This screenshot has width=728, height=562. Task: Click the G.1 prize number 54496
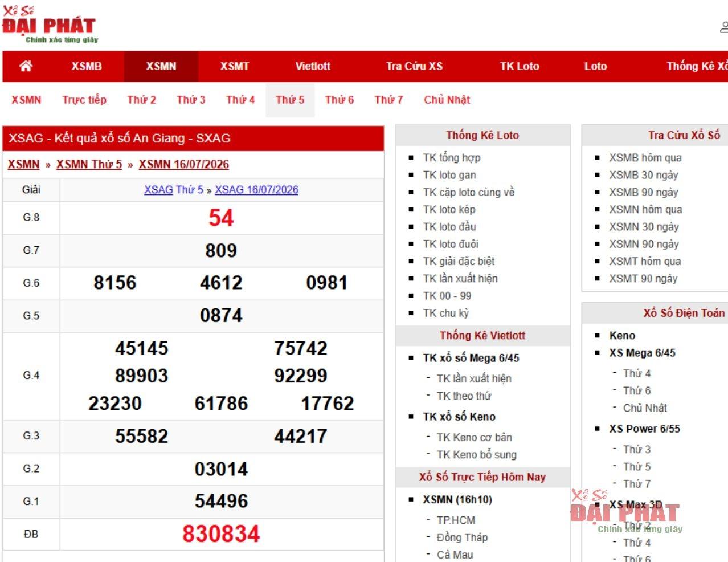coord(221,501)
